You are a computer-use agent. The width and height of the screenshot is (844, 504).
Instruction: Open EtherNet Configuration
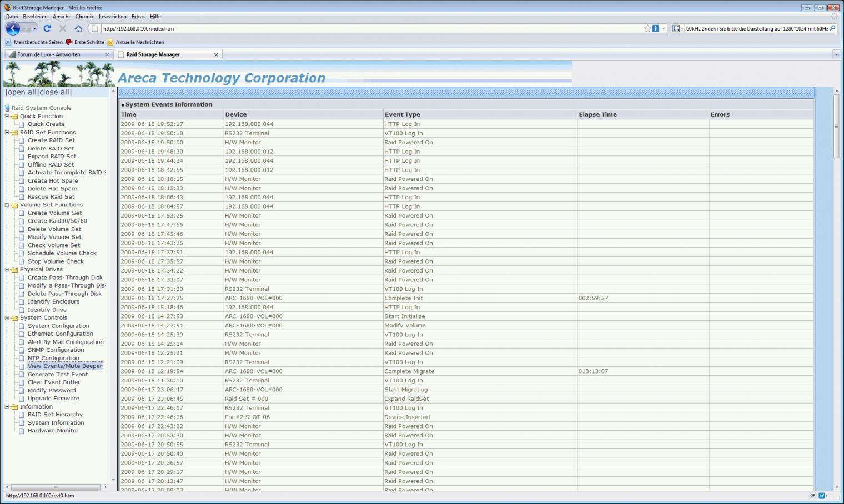(61, 334)
